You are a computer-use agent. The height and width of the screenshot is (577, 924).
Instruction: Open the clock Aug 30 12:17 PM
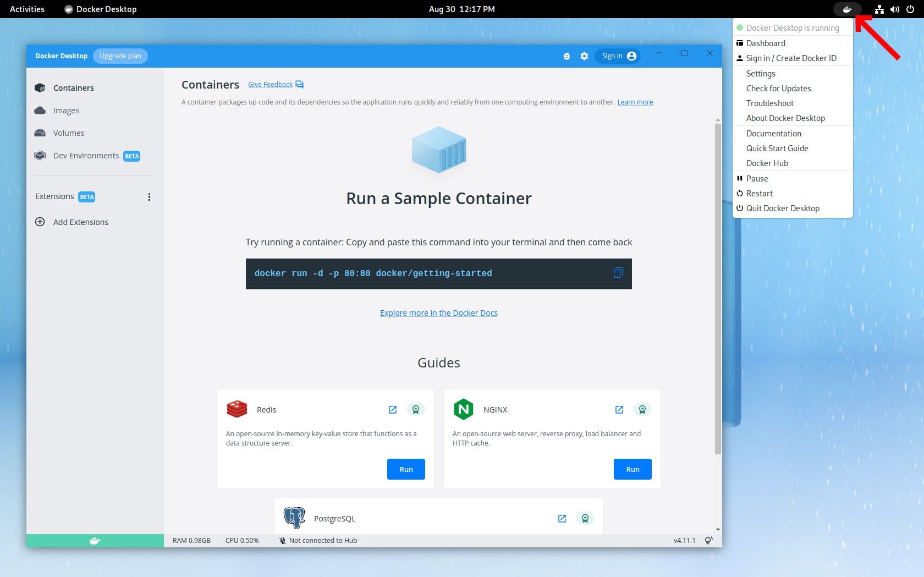pyautogui.click(x=461, y=9)
